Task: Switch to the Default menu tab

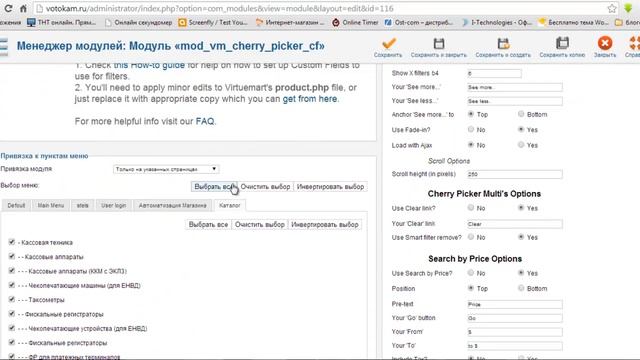Action: coord(16,205)
